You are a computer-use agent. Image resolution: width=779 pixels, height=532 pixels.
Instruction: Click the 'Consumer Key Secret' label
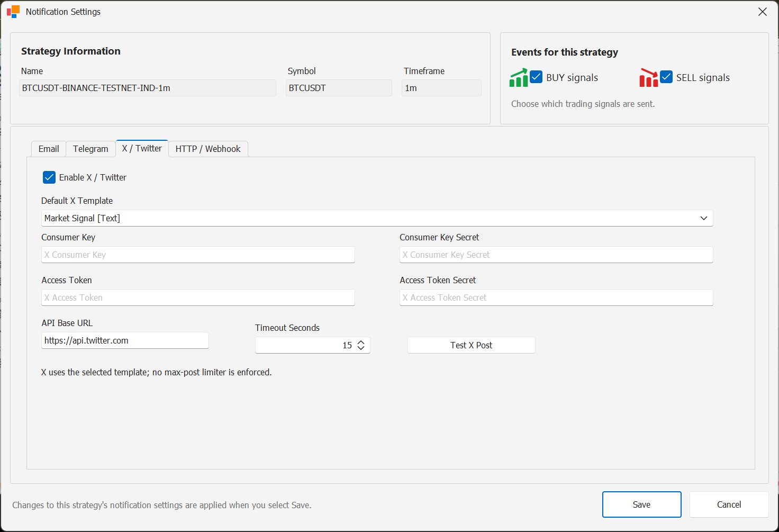[x=439, y=237]
